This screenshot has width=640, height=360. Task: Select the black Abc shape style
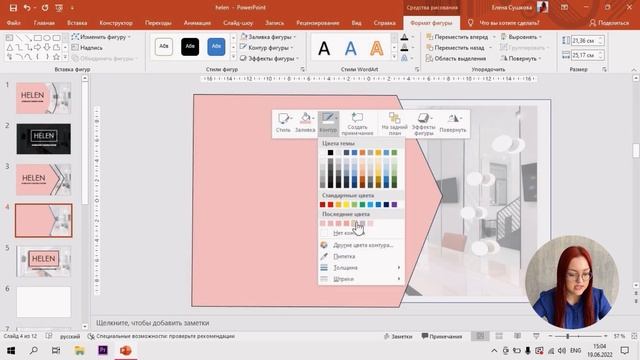tap(190, 47)
